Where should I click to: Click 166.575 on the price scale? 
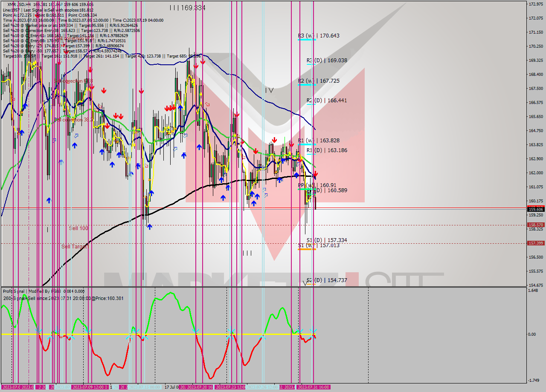pyautogui.click(x=536, y=103)
